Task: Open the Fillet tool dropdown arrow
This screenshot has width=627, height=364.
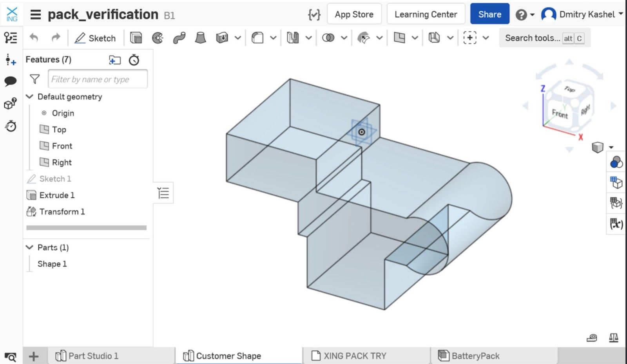Action: 273,38
